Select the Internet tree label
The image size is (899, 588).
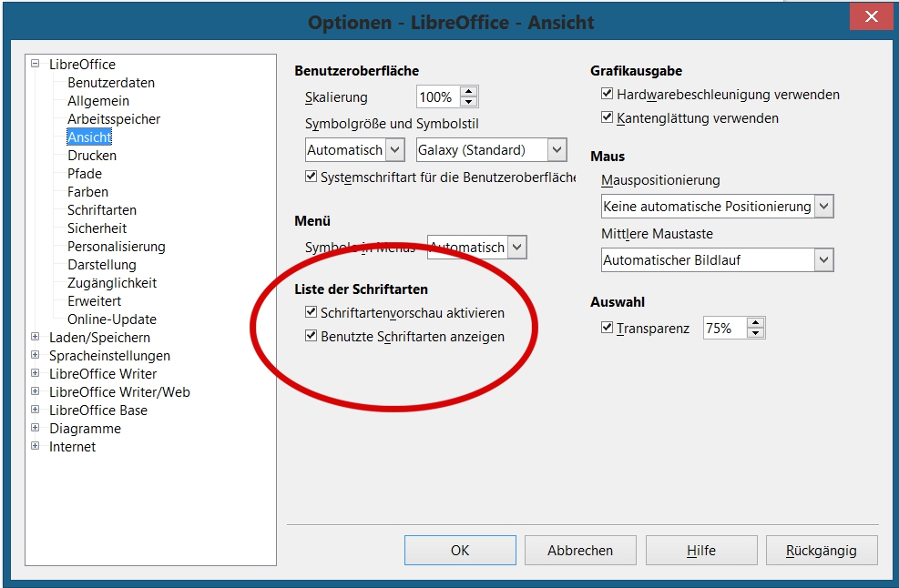coord(72,446)
